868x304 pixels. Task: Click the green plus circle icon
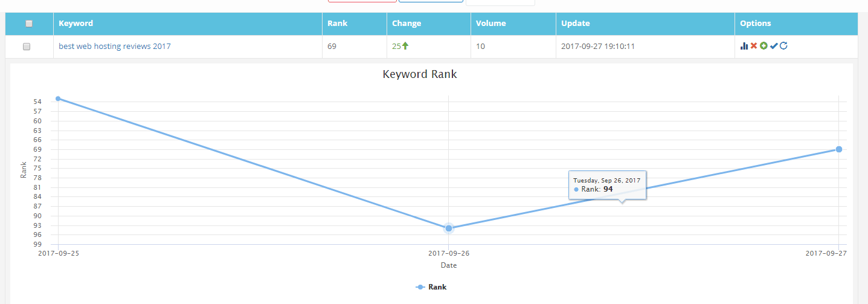pos(764,46)
